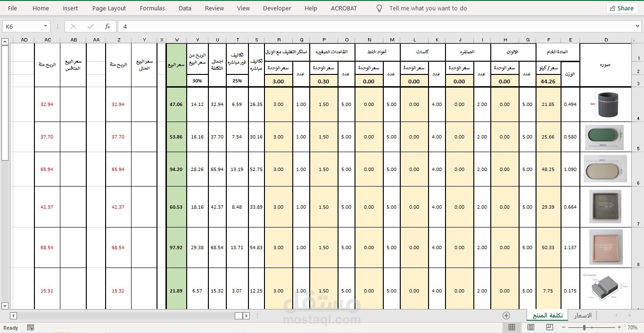Open the Developer ribbon tab
Image resolution: width=644 pixels, height=333 pixels.
277,8
